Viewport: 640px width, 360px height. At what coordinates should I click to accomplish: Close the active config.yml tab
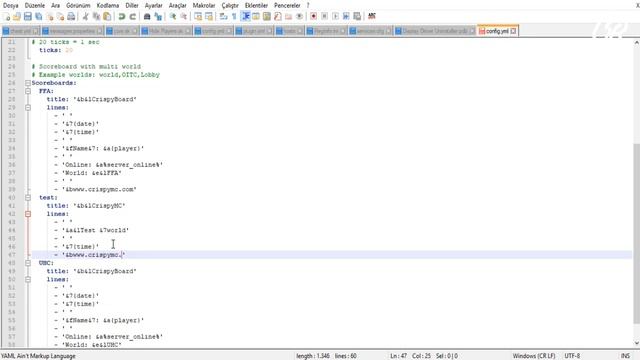tap(513, 31)
